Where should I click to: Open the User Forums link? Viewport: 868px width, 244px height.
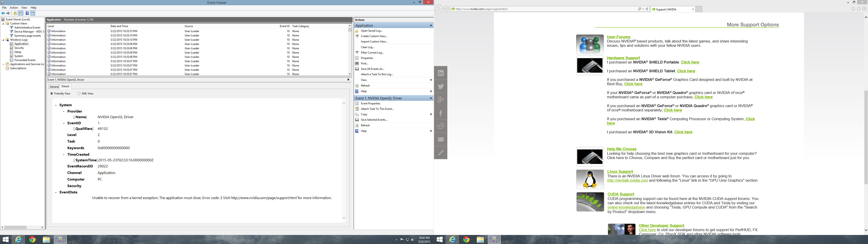[x=618, y=37]
